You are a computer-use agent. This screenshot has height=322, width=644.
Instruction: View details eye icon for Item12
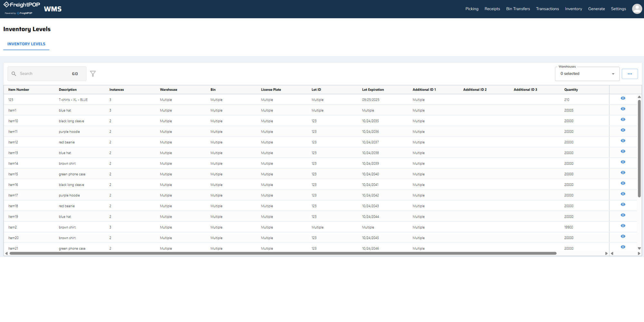pos(623,141)
